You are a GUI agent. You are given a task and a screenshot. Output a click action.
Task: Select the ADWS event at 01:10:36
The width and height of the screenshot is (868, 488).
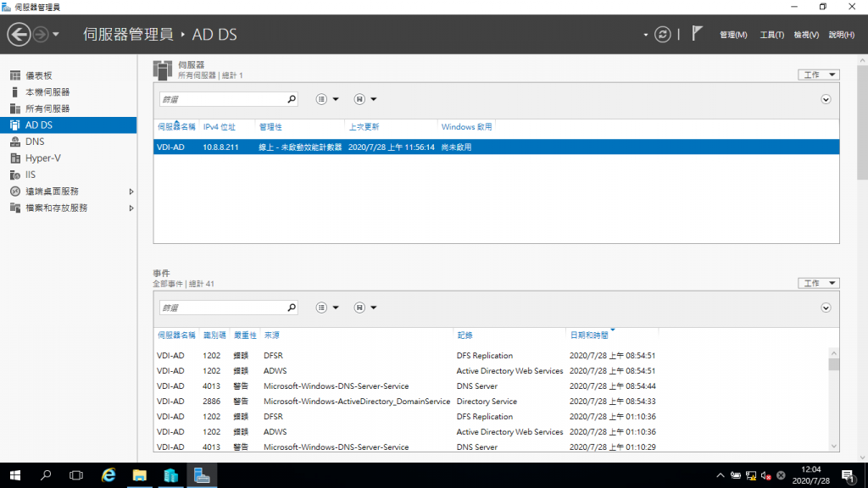492,431
